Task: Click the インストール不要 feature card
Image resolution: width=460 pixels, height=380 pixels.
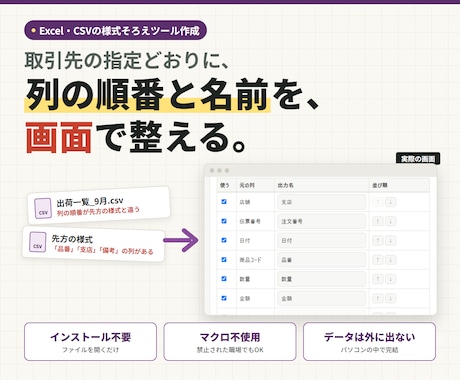Action: pos(90,342)
